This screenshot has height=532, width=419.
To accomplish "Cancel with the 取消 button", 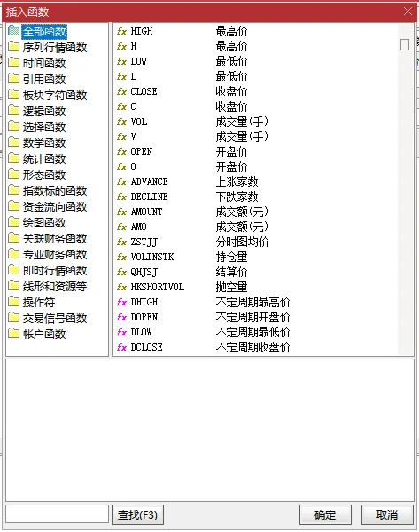I will pyautogui.click(x=387, y=514).
